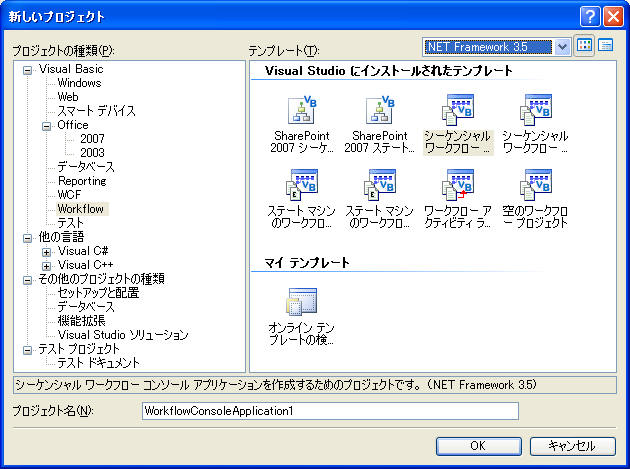Click the その他のプロジェクトの種類 label
This screenshot has height=469, width=630.
(101, 279)
